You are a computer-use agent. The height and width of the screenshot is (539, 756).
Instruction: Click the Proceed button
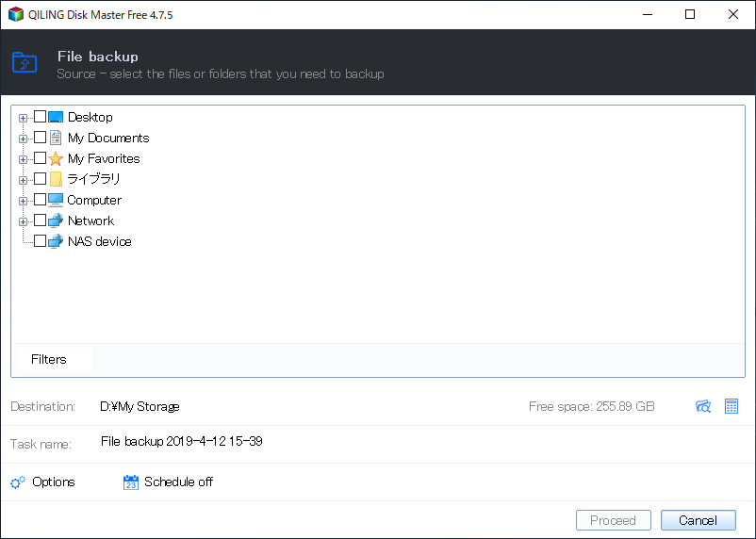(613, 520)
